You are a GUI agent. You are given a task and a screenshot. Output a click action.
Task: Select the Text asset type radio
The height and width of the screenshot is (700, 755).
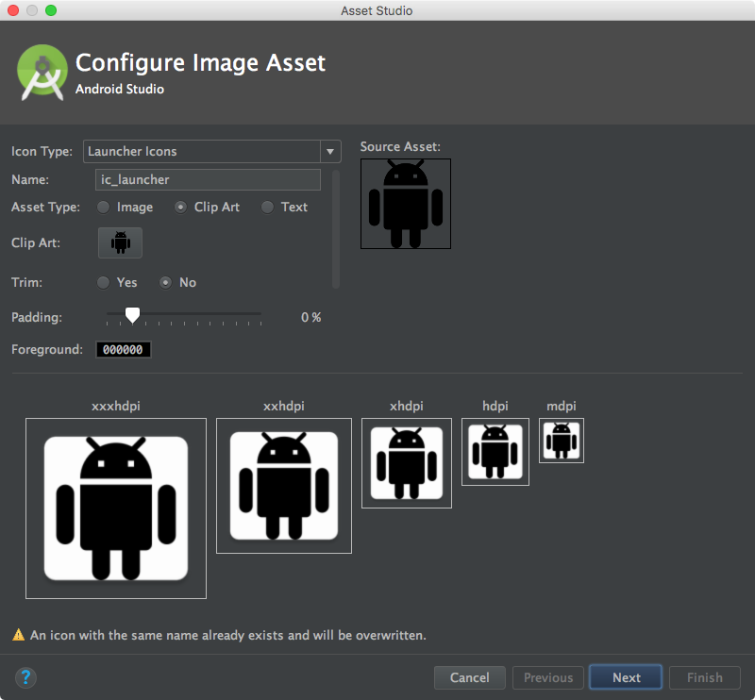267,207
